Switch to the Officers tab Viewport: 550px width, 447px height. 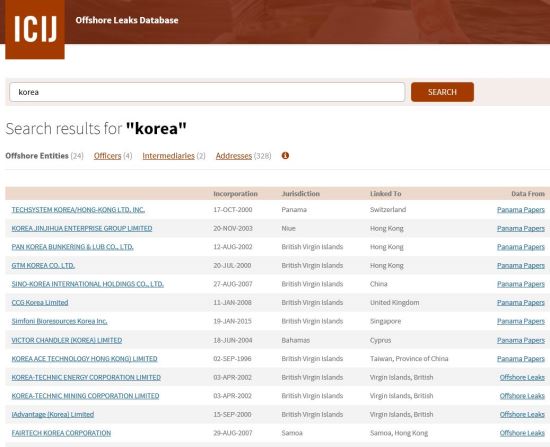point(107,156)
